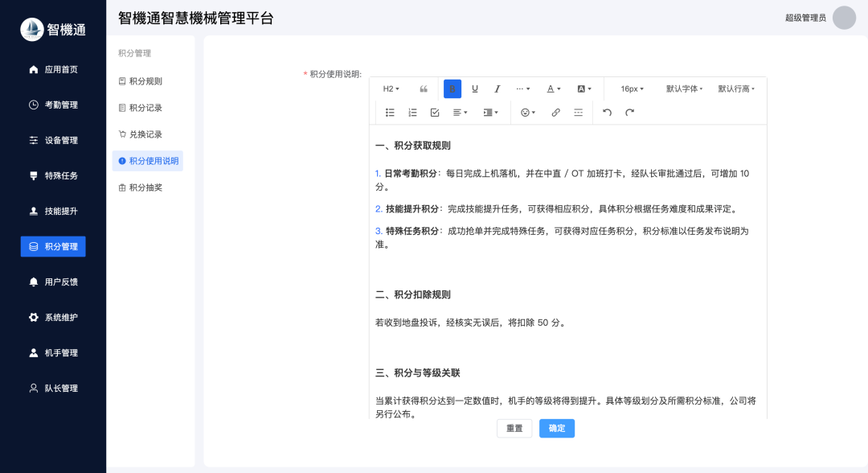Click the gear icon beside 系统维护
The width and height of the screenshot is (868, 473).
click(x=34, y=318)
